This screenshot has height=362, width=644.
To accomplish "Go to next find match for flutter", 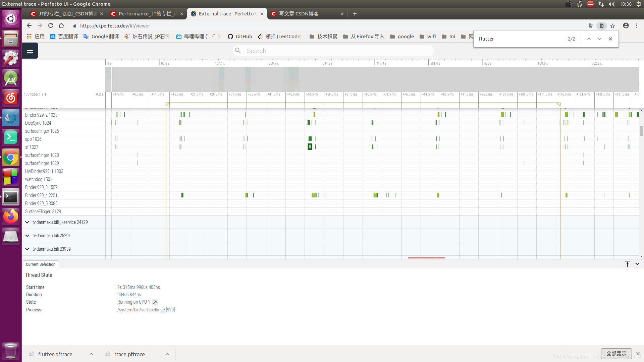I will tap(599, 39).
